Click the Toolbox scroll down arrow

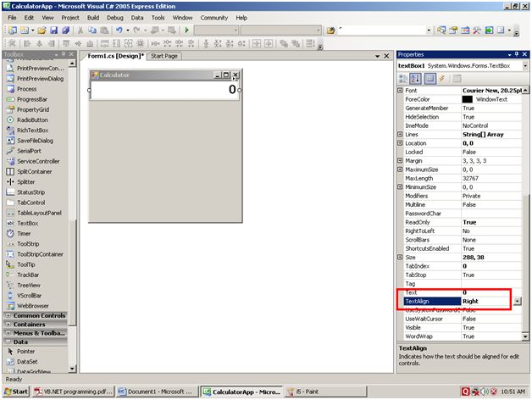pyautogui.click(x=72, y=369)
